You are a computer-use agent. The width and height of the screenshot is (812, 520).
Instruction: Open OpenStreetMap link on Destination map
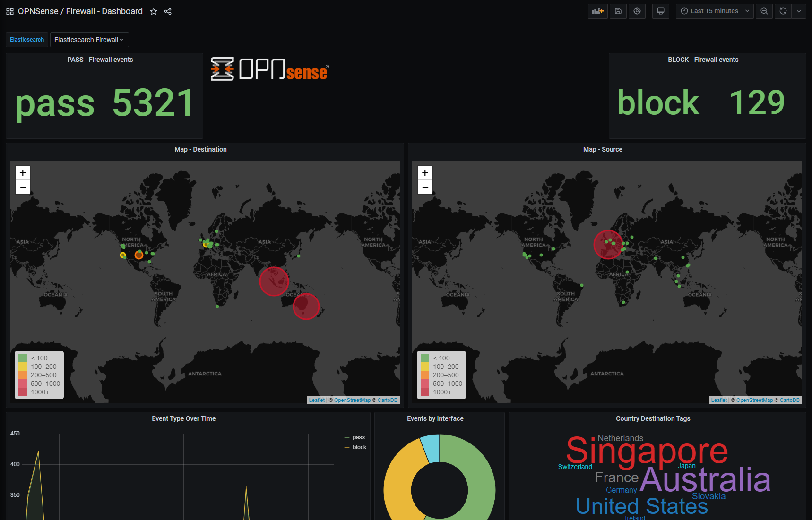pyautogui.click(x=353, y=400)
